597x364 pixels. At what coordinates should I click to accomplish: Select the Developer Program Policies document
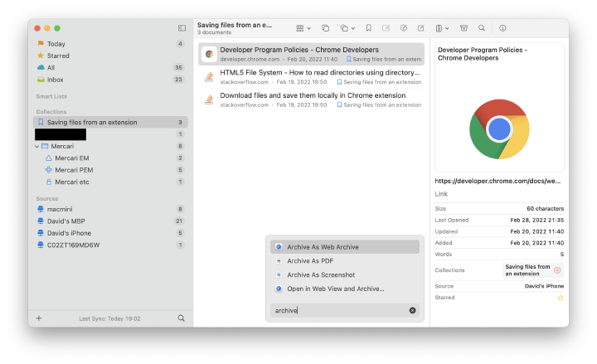click(x=312, y=54)
